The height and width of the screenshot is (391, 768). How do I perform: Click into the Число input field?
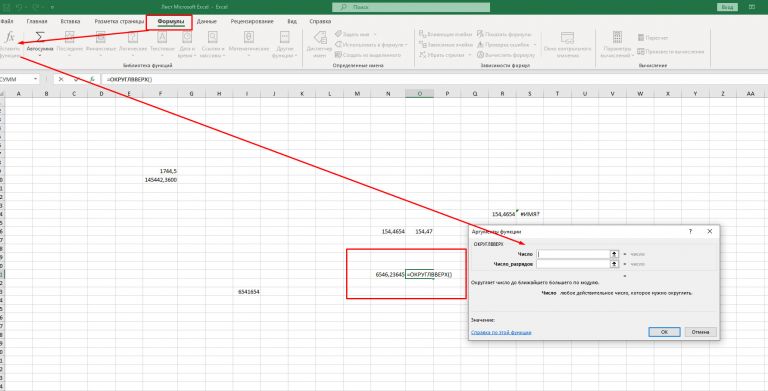(573, 254)
